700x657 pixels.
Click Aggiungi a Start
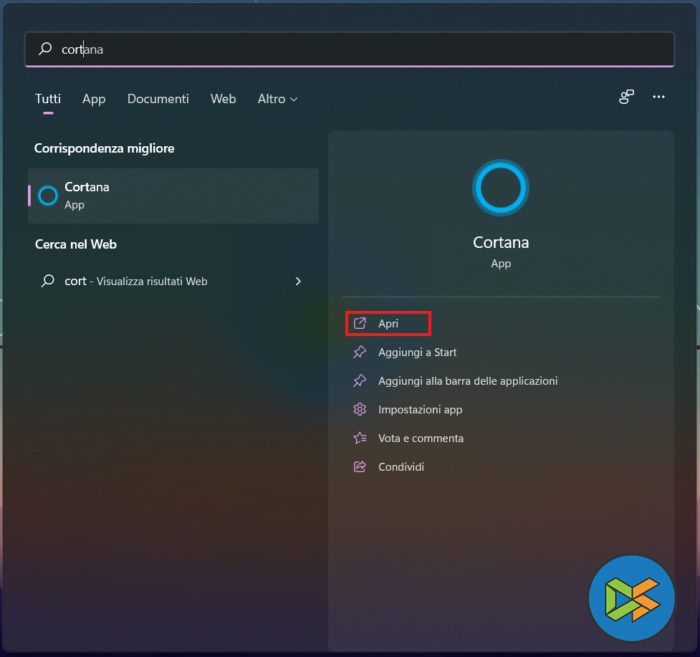pos(417,352)
